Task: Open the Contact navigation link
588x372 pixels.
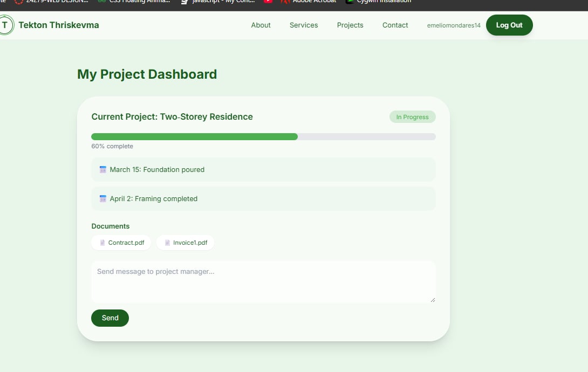Action: [395, 25]
